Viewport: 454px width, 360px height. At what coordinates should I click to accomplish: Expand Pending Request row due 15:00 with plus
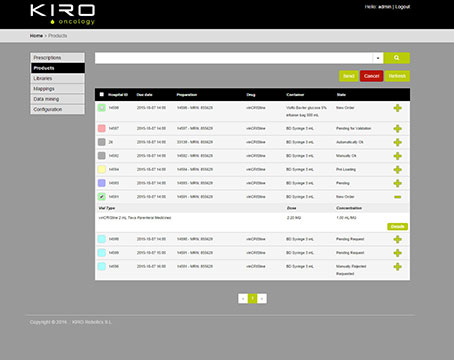(397, 253)
